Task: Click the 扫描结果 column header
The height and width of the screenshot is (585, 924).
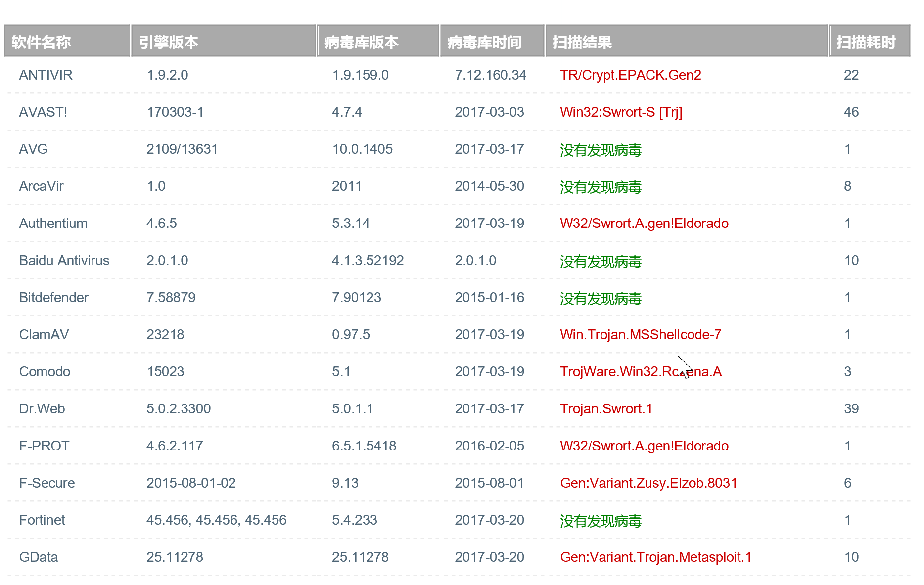Action: [687, 41]
